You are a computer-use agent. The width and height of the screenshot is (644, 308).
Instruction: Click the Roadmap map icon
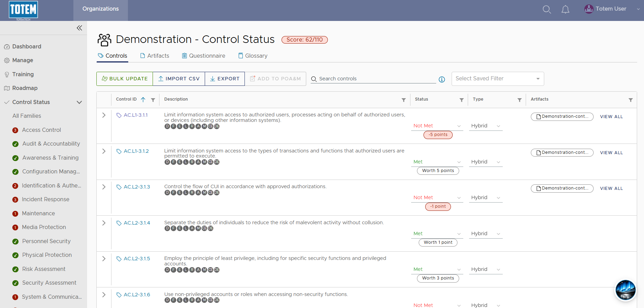[7, 88]
